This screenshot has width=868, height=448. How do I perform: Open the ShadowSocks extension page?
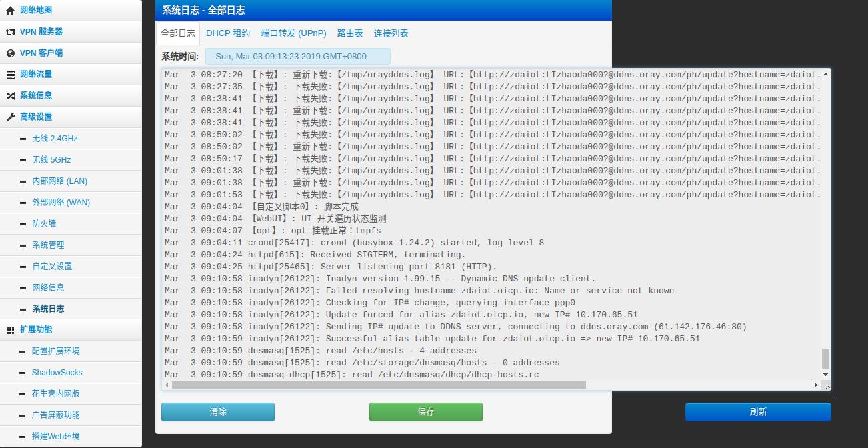[x=57, y=373]
